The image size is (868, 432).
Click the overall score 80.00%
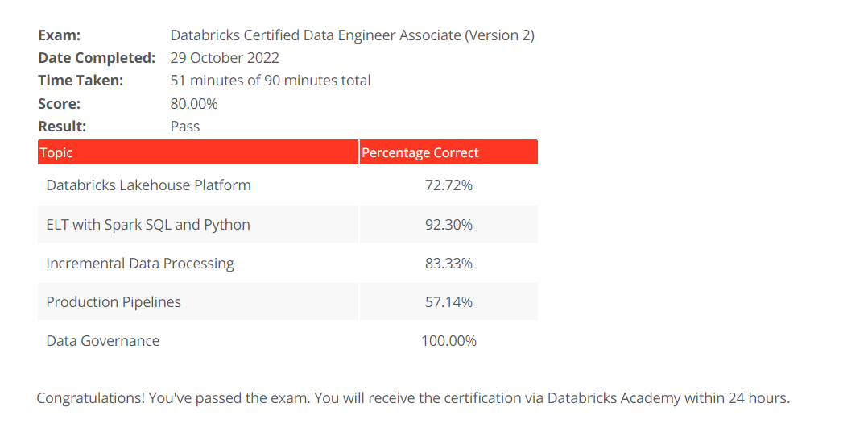(x=194, y=104)
